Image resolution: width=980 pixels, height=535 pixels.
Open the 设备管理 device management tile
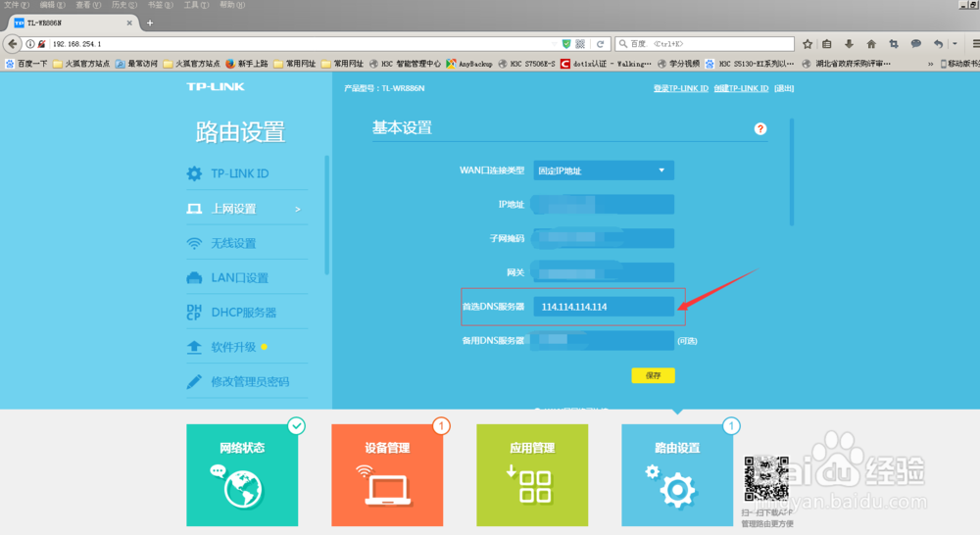pos(387,475)
